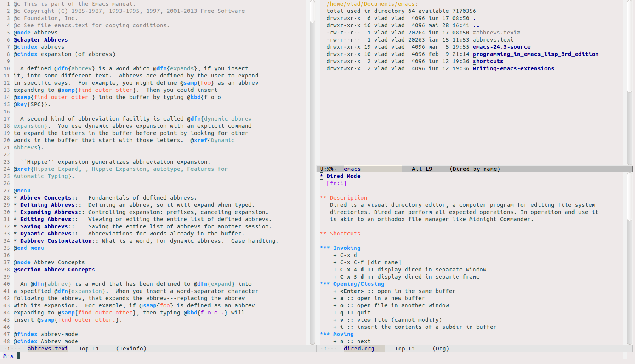Follow the [fn:1] footnote link
This screenshot has height=364, width=635.
tap(336, 183)
